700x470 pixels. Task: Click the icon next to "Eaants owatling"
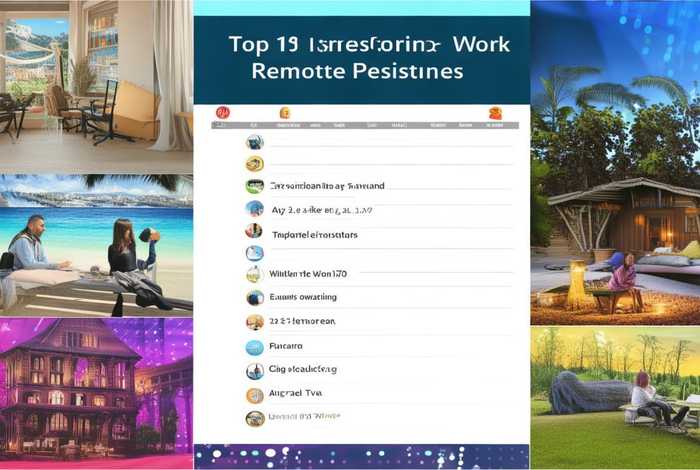(x=254, y=297)
